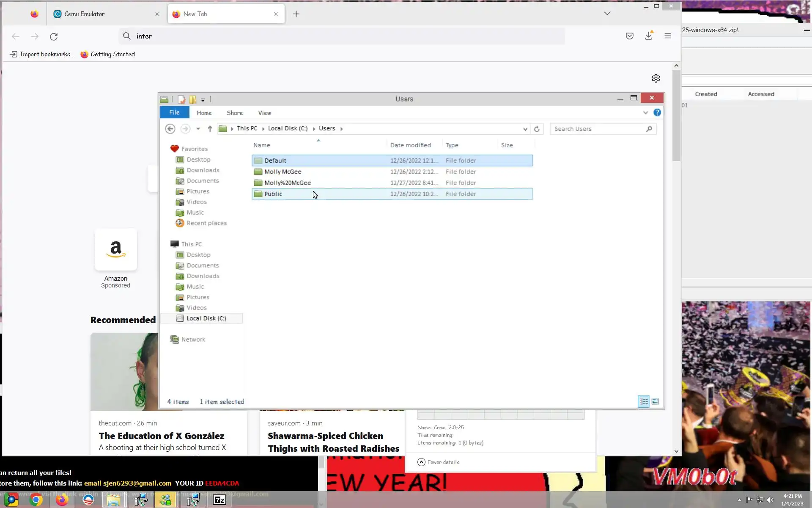Open the View ribbon tab
812x508 pixels.
(264, 113)
